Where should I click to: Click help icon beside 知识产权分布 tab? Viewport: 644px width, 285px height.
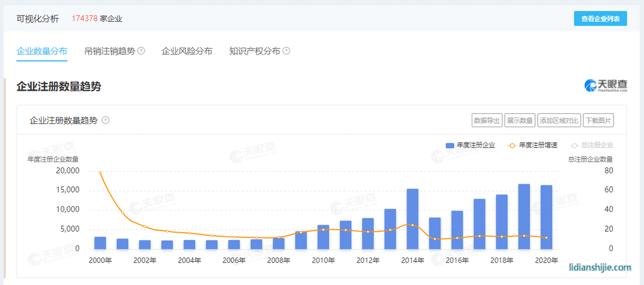click(287, 51)
